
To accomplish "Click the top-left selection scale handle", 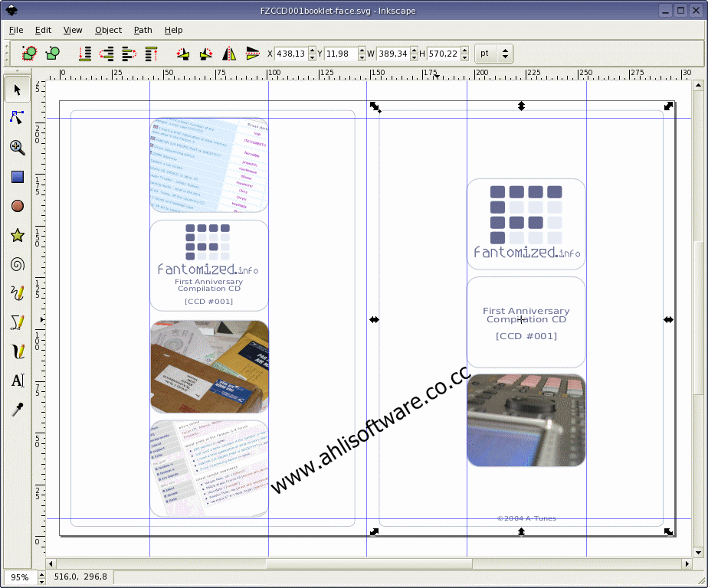I will [375, 106].
